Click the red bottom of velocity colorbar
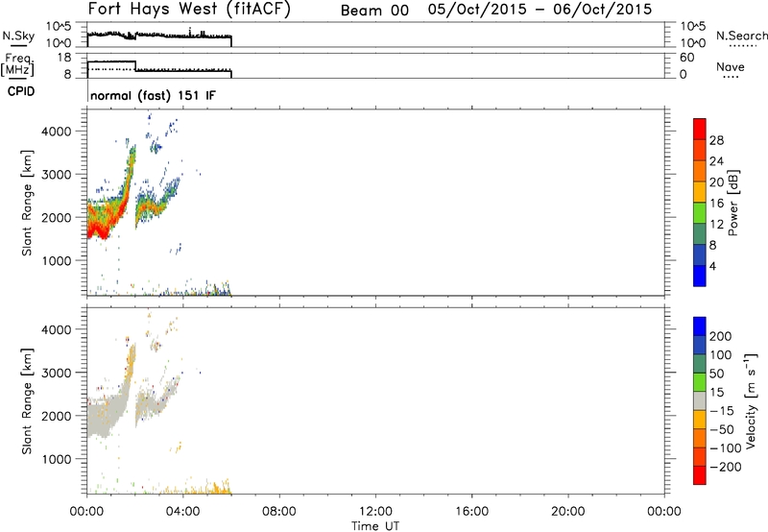Screen dimensions: 768x532 click(x=700, y=475)
